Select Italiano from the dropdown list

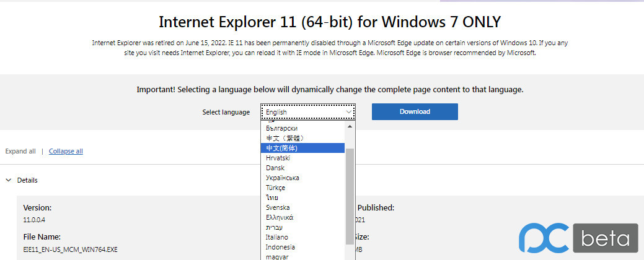click(x=302, y=237)
